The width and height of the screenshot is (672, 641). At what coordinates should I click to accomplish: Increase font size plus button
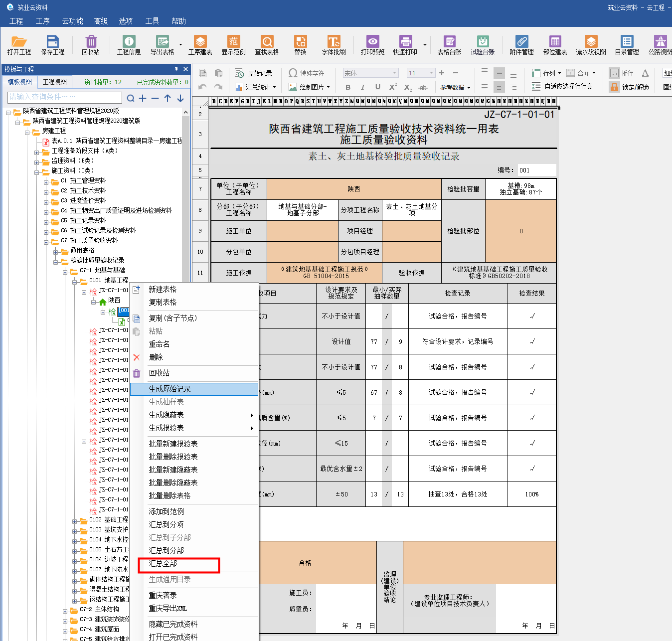click(442, 73)
